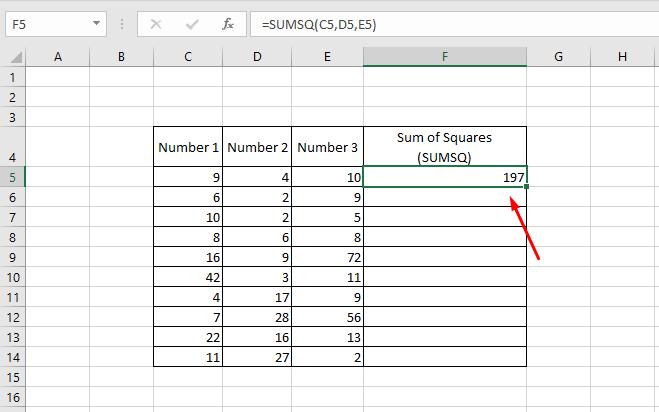Viewport: 659px width, 412px height.
Task: Select the row 14 header
Action: 12,356
